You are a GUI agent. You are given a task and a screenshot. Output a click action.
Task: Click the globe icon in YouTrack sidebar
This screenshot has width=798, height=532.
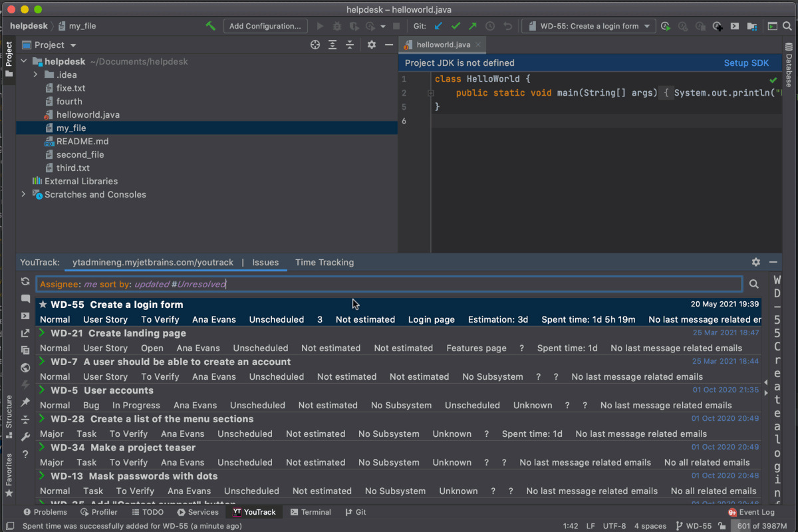click(x=25, y=368)
